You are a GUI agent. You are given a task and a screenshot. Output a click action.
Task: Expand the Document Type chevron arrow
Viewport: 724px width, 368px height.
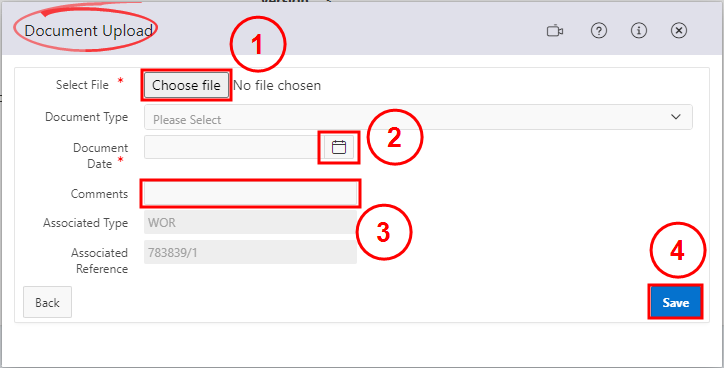pyautogui.click(x=676, y=117)
